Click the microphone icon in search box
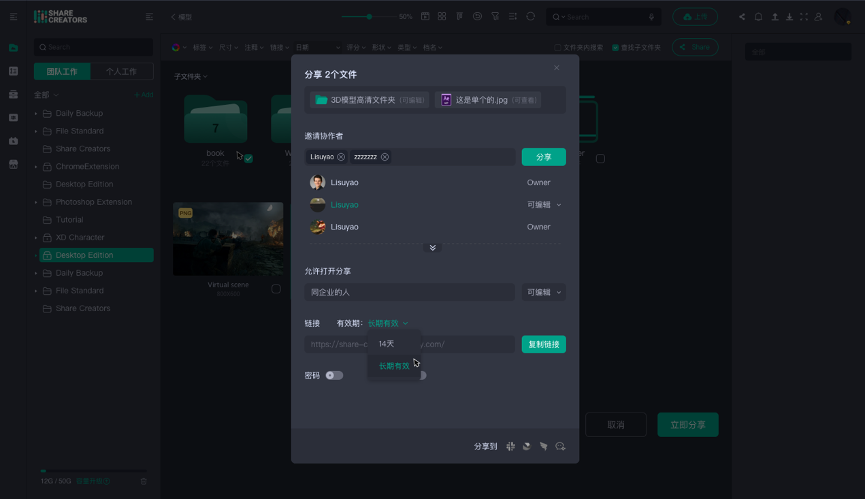 (651, 17)
